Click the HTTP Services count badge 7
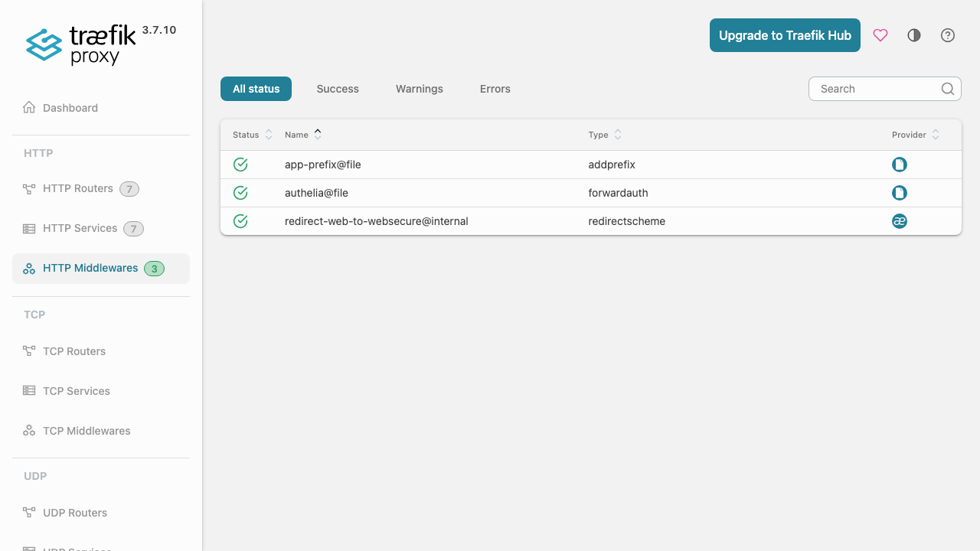Image resolution: width=980 pixels, height=551 pixels. pyautogui.click(x=134, y=229)
